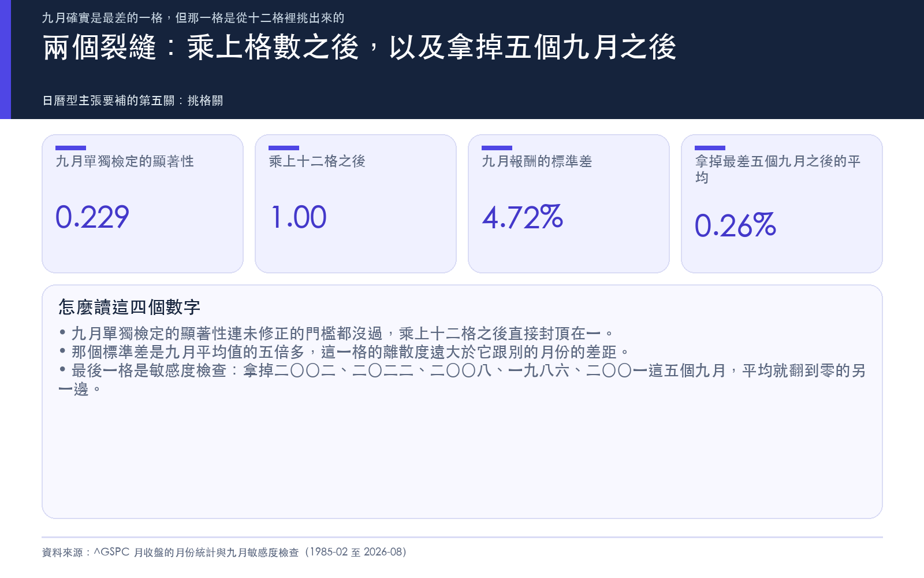Select the value 0.26%

pos(735,225)
